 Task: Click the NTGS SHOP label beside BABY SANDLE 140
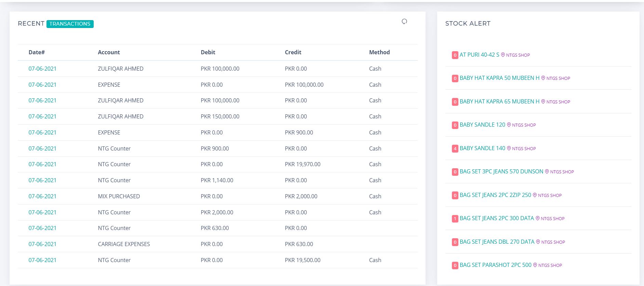click(524, 148)
